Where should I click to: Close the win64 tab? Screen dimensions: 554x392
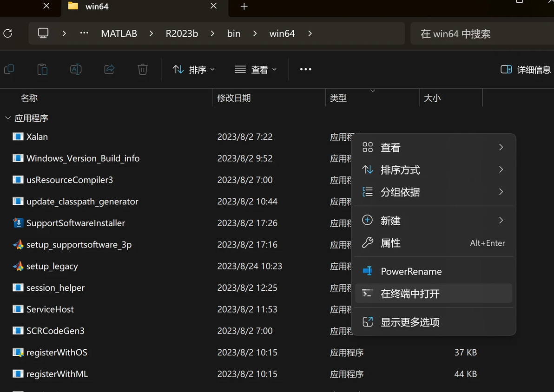point(213,6)
